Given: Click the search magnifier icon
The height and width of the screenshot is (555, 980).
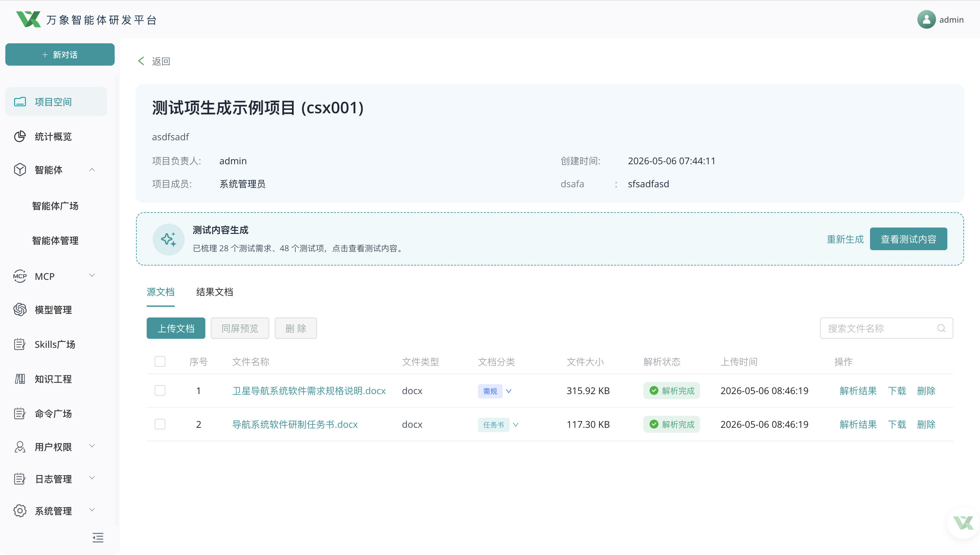Looking at the screenshot, I should pyautogui.click(x=941, y=328).
